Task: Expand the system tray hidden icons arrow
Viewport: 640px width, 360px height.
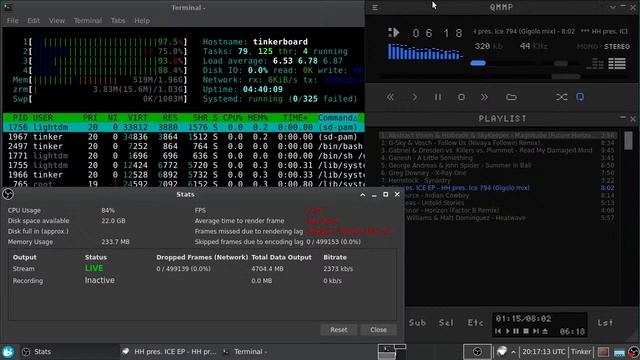Action: [513, 351]
